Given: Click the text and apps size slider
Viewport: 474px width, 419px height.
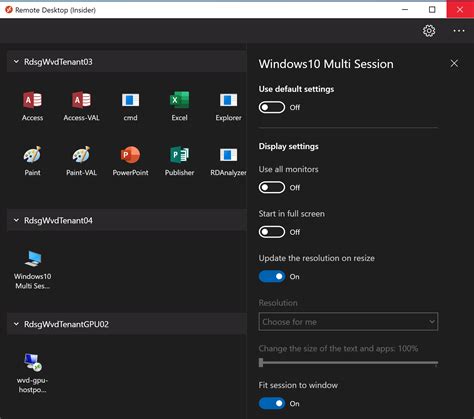Looking at the screenshot, I should click(348, 363).
